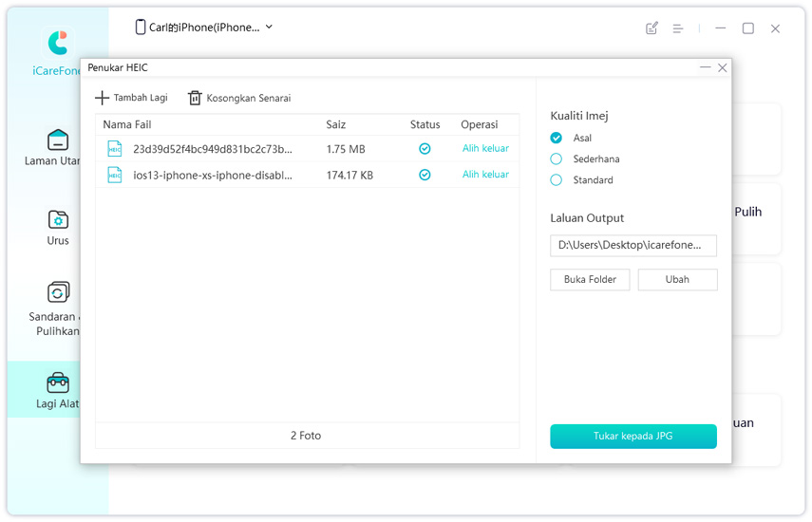Select the Asal image quality option
This screenshot has width=812, height=522.
coord(557,139)
